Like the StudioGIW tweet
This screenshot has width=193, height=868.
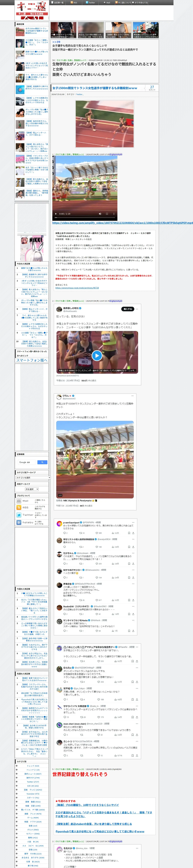(x=97, y=614)
